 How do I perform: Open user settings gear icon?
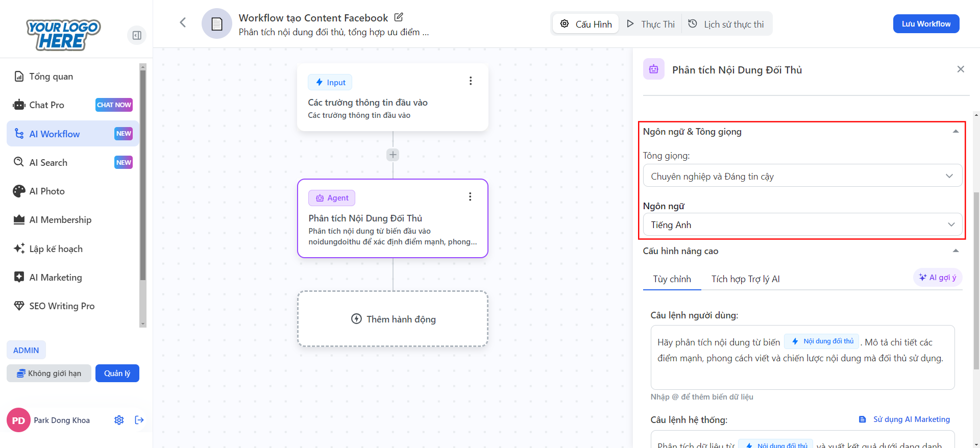coord(119,420)
